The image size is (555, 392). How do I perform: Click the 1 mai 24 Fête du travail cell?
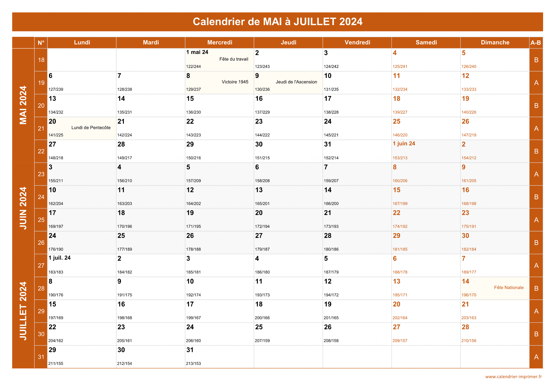point(220,60)
